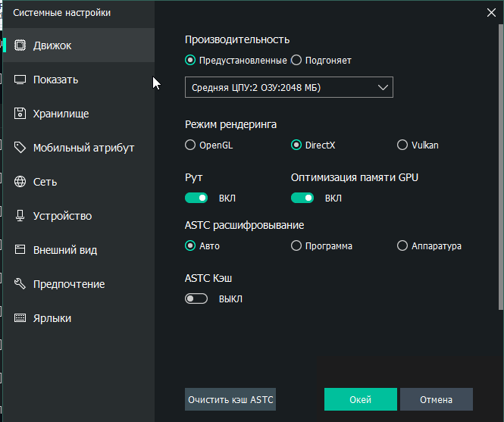Click the Показать monitor icon
Viewport: 504px width, 422px height.
[x=20, y=80]
